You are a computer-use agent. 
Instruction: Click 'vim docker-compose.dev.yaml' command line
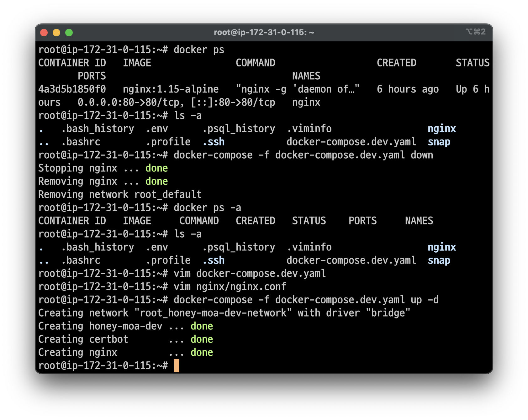182,273
